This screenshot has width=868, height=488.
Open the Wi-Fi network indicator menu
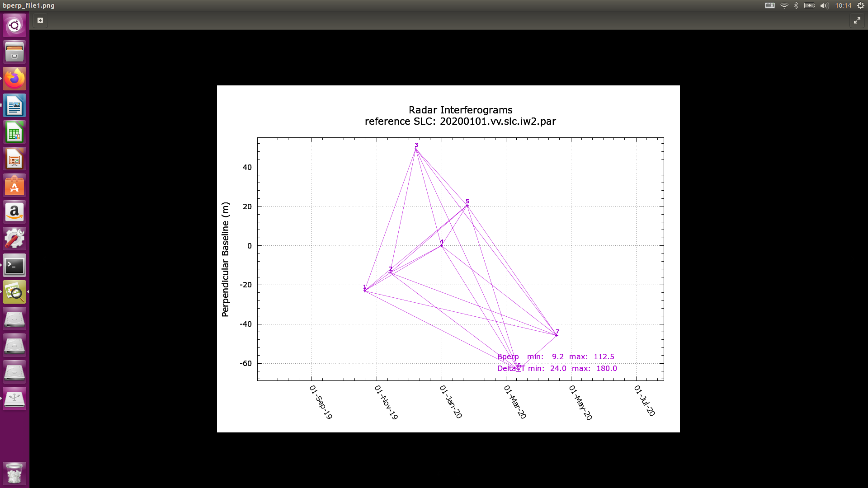pos(784,5)
